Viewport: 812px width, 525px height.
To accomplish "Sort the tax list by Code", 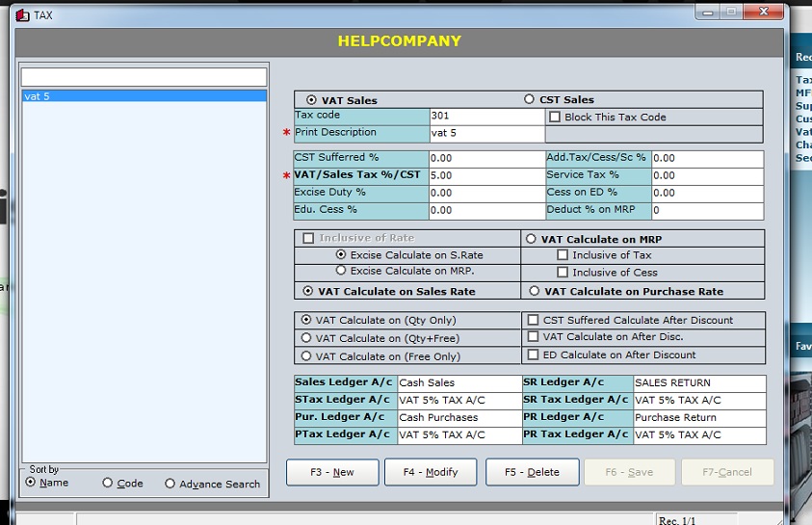I will 108,484.
